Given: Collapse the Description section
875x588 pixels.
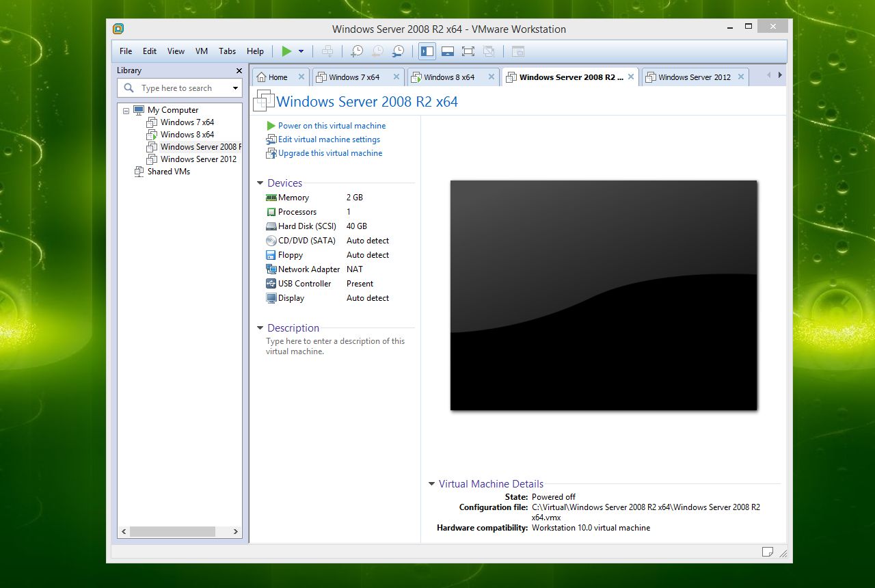Looking at the screenshot, I should pos(260,328).
